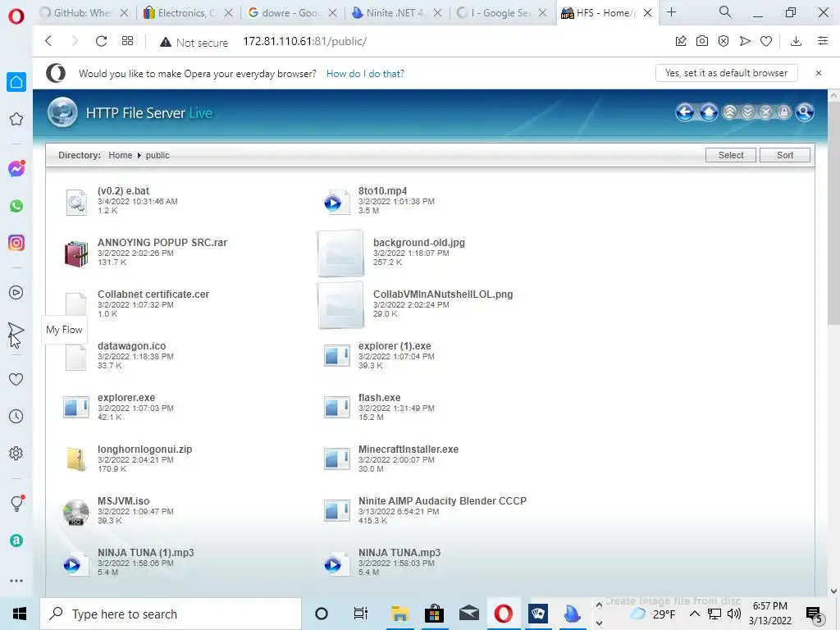Download datawagon.ico file
The height and width of the screenshot is (630, 840).
coord(132,346)
